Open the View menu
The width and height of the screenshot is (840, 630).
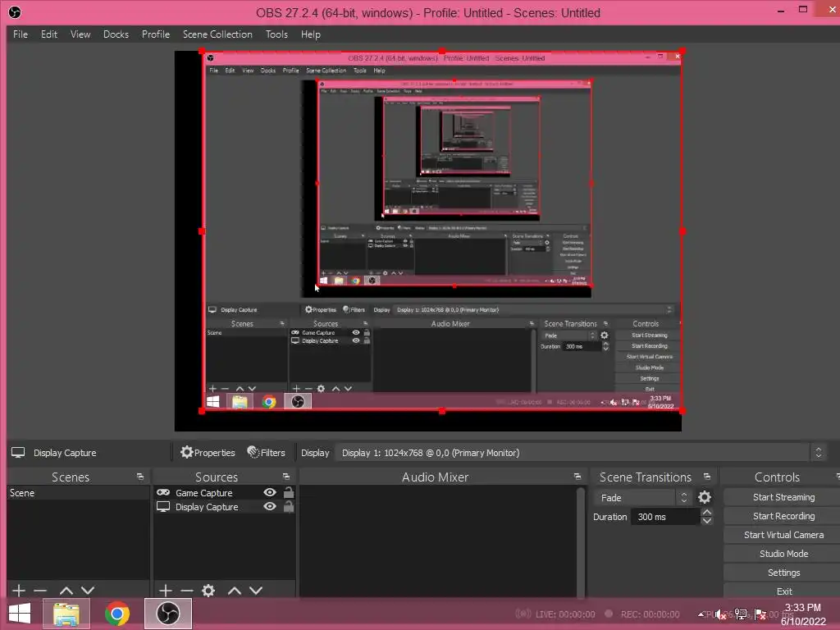point(80,34)
